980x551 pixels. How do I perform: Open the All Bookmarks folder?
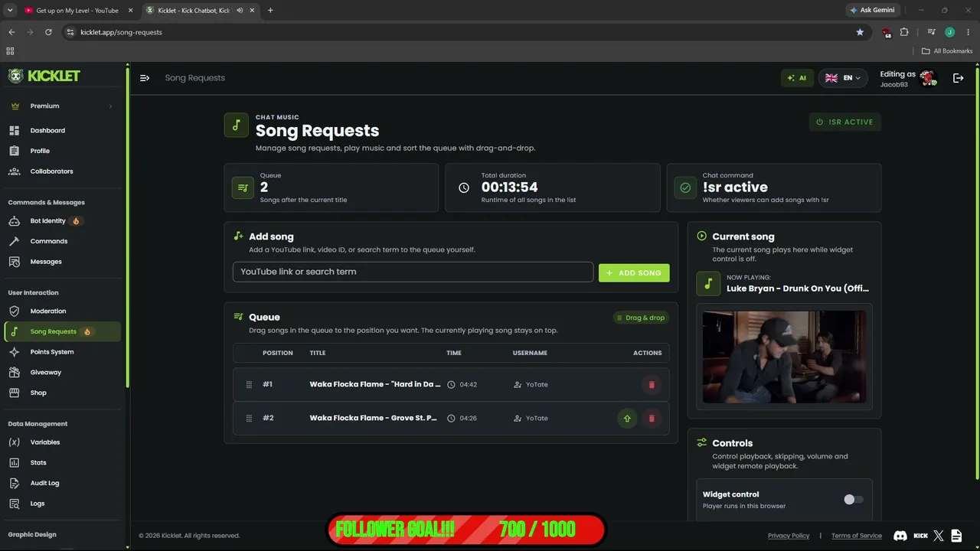click(x=947, y=51)
